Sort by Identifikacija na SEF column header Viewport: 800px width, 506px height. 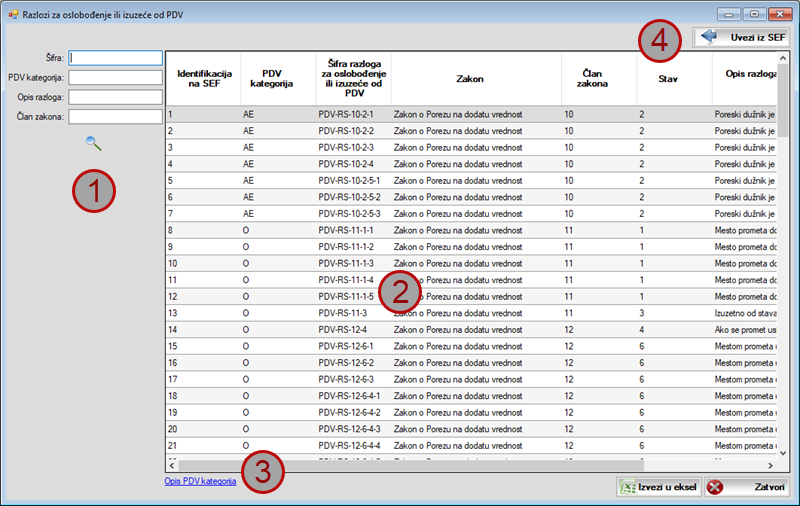pos(204,79)
